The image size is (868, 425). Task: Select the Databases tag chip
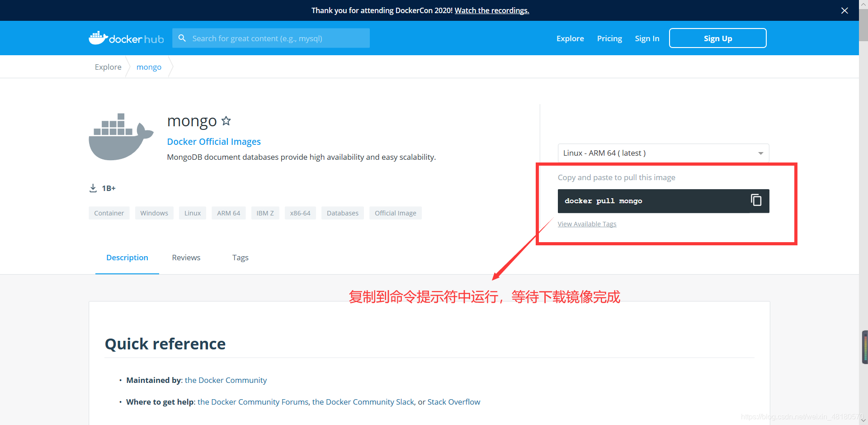343,213
